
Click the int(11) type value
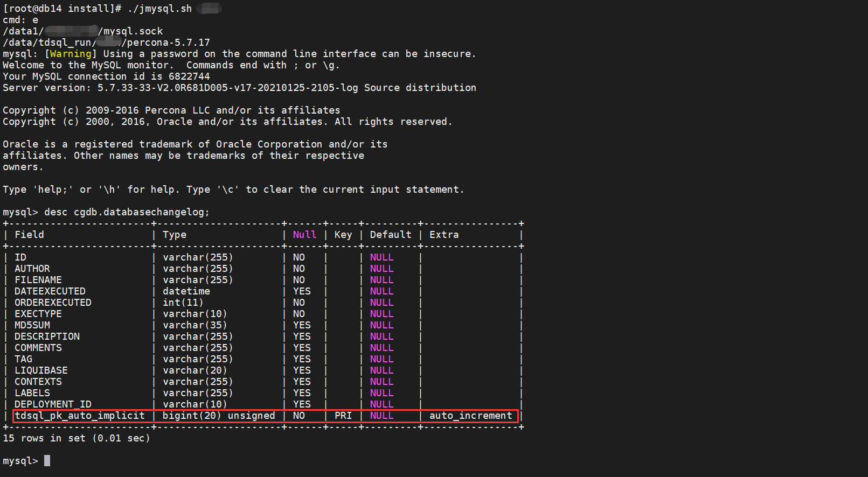point(183,303)
